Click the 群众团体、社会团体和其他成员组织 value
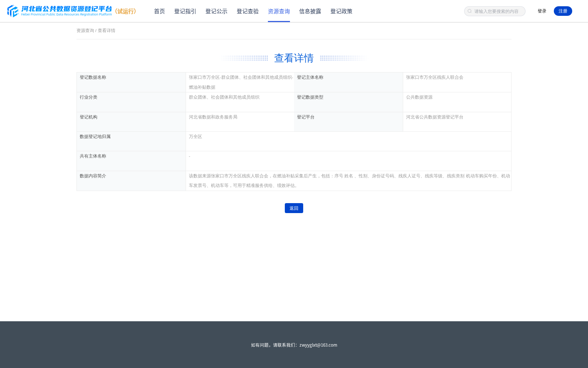The height and width of the screenshot is (368, 588). pos(224,97)
